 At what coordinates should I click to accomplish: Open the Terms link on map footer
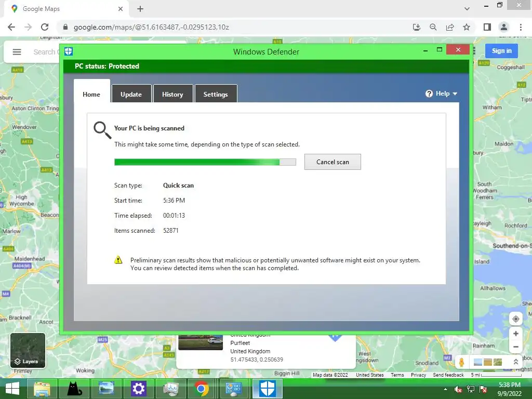[397, 375]
